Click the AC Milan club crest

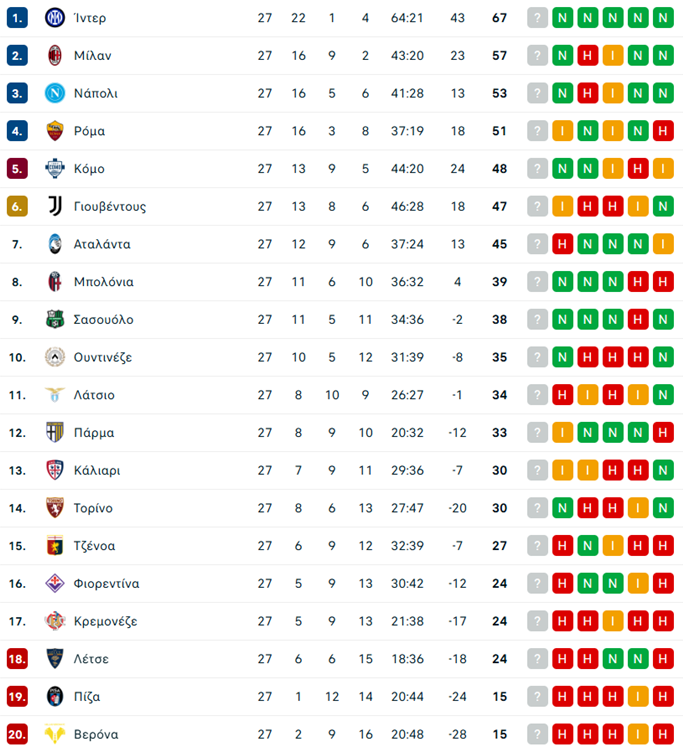pos(54,56)
